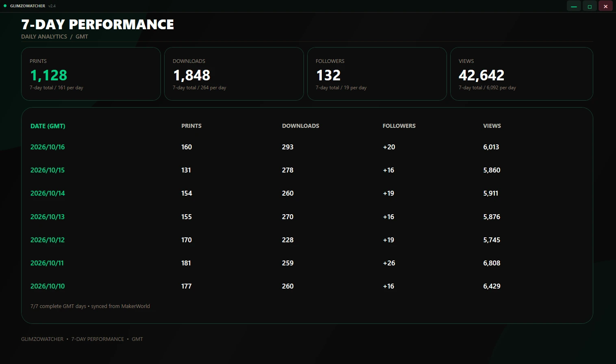Click prints value 177
This screenshot has width=616, height=364.
(x=187, y=286)
